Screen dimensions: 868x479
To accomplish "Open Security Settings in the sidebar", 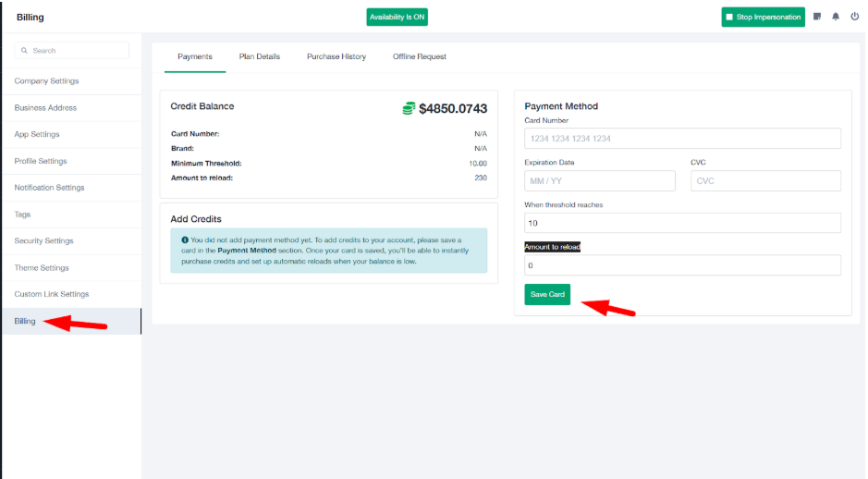I will (43, 241).
